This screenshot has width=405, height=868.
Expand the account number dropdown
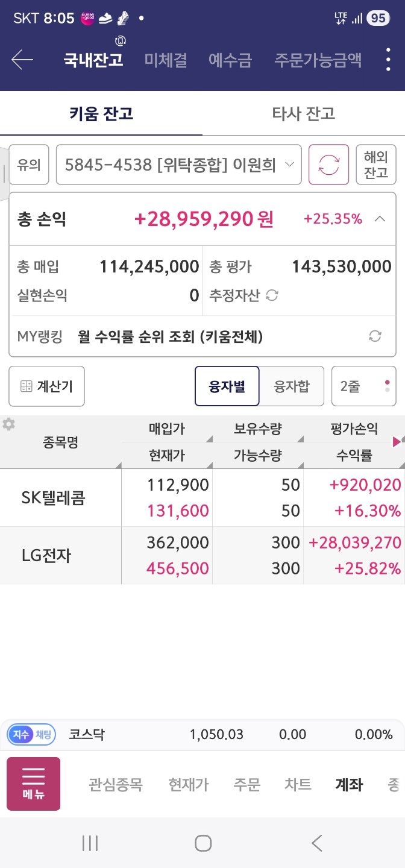(178, 165)
